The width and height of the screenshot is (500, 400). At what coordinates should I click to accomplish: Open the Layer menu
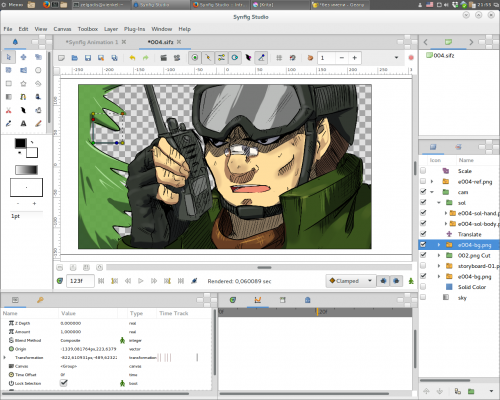pyautogui.click(x=111, y=29)
